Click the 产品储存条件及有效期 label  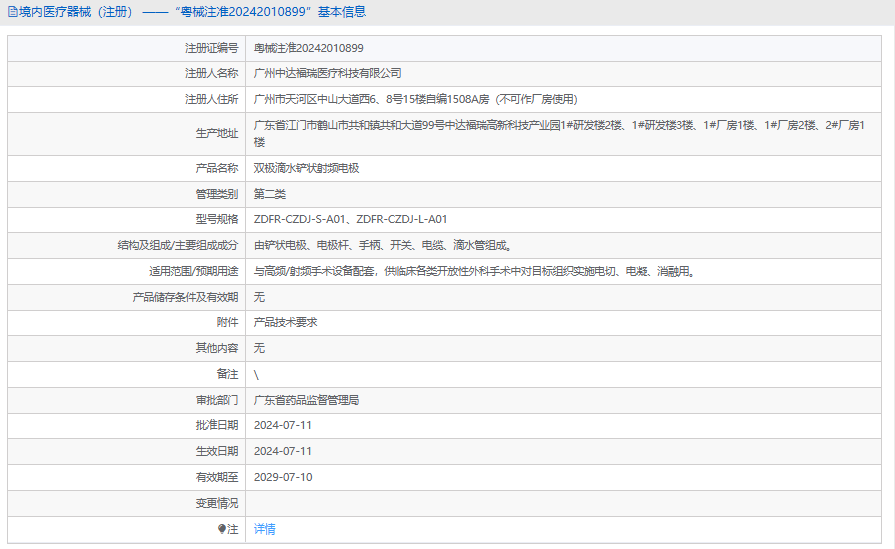185,297
